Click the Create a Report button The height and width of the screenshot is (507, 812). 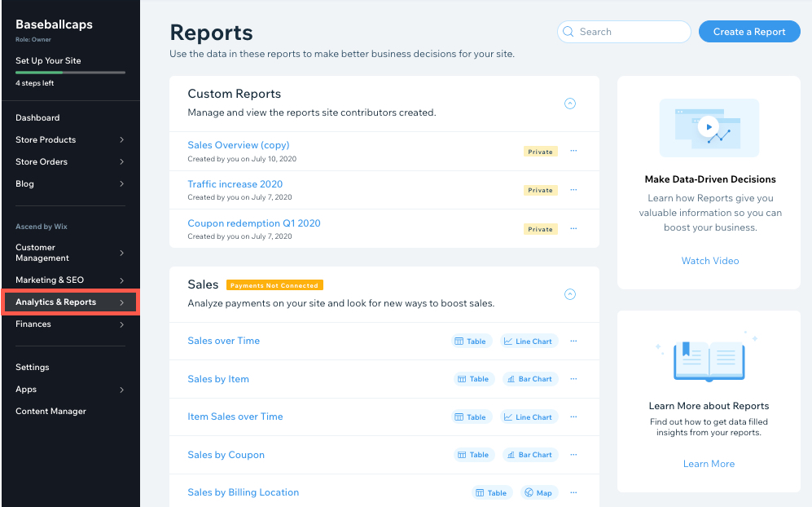tap(748, 31)
